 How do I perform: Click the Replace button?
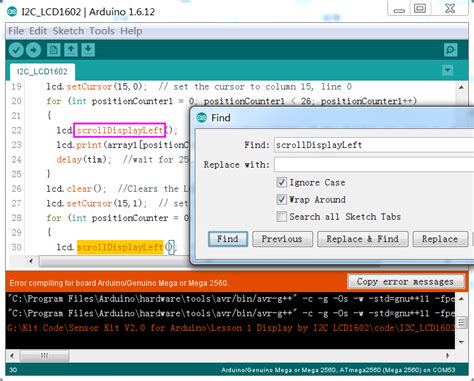pos(440,239)
